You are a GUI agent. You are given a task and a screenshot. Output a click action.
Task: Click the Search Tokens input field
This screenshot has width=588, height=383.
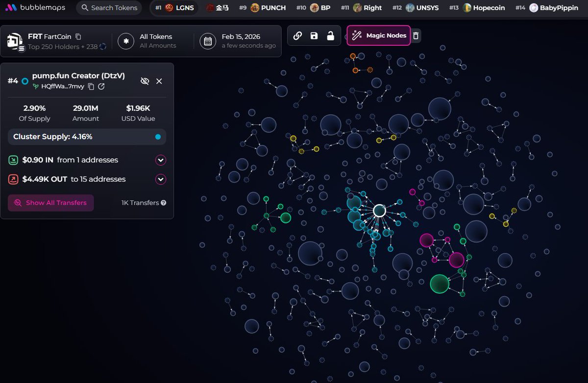tap(110, 8)
